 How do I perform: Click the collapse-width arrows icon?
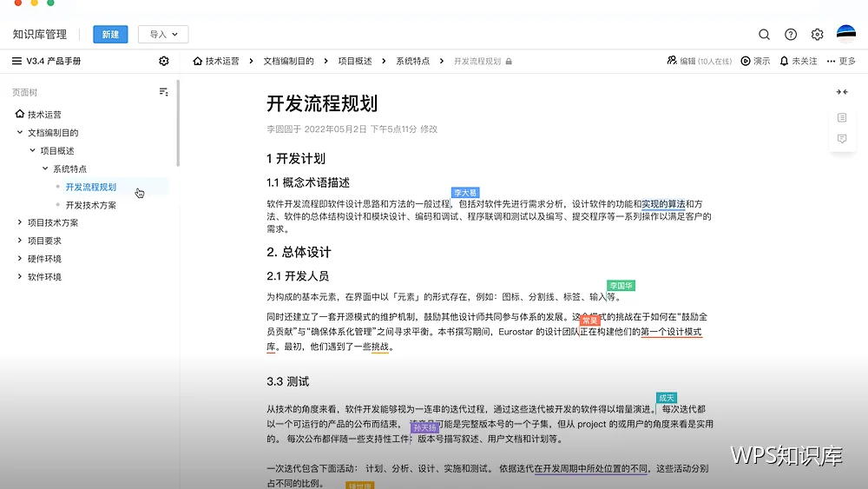842,92
